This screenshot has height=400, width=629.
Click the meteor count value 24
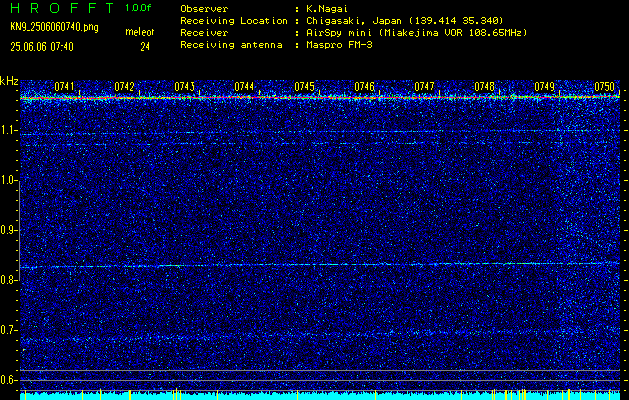(145, 47)
